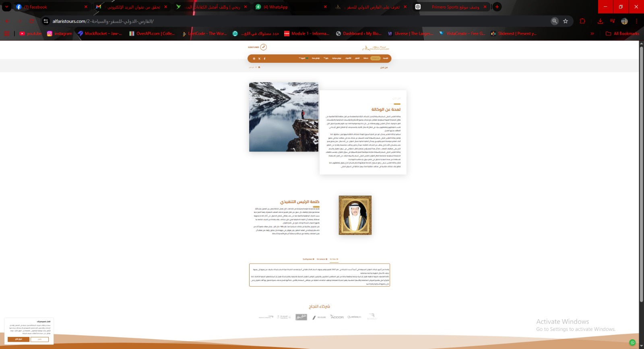
Task: Expand the navbar menu item with chevron
Action: click(326, 58)
